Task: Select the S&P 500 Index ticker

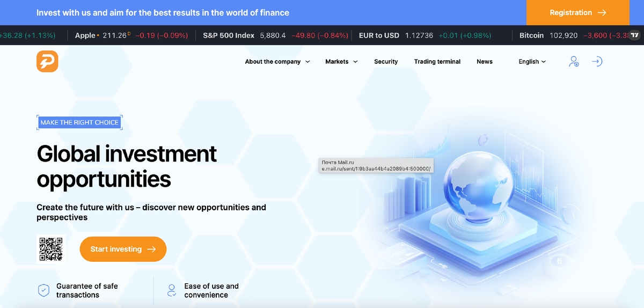Action: pyautogui.click(x=275, y=35)
